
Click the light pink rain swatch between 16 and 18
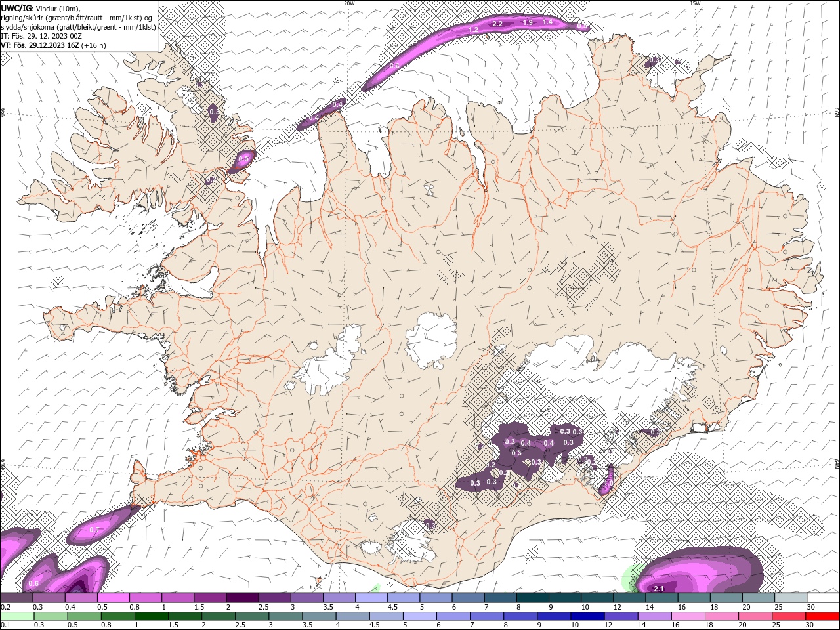click(x=687, y=616)
